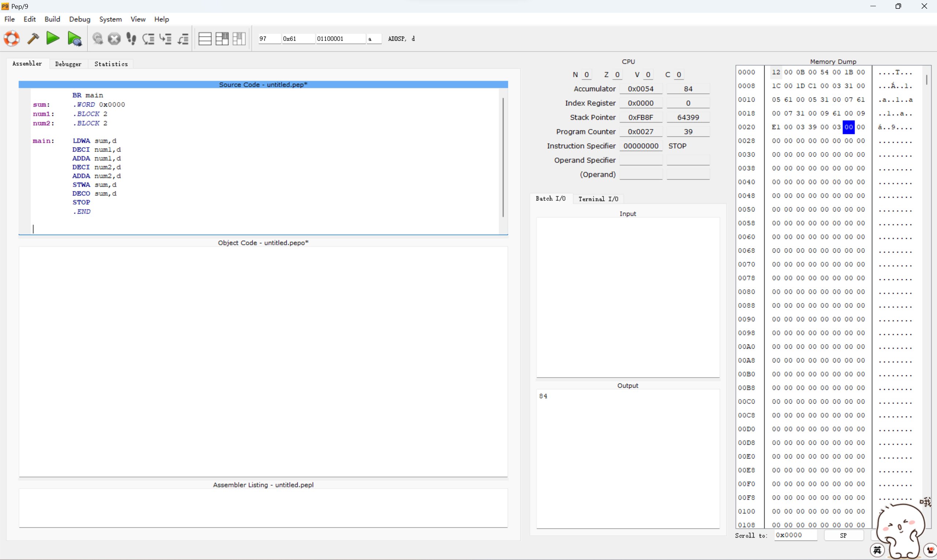This screenshot has width=937, height=560.
Task: Select the Terminal I/O tab
Action: tap(598, 199)
